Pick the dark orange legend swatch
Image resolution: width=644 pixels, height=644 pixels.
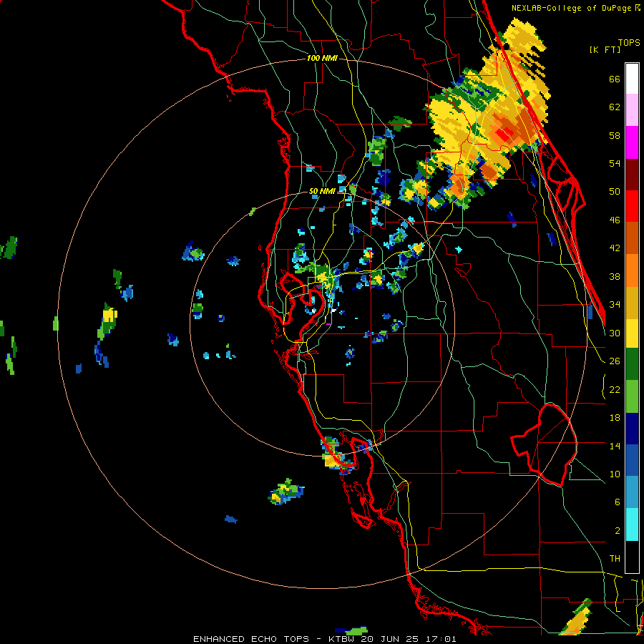632,238
